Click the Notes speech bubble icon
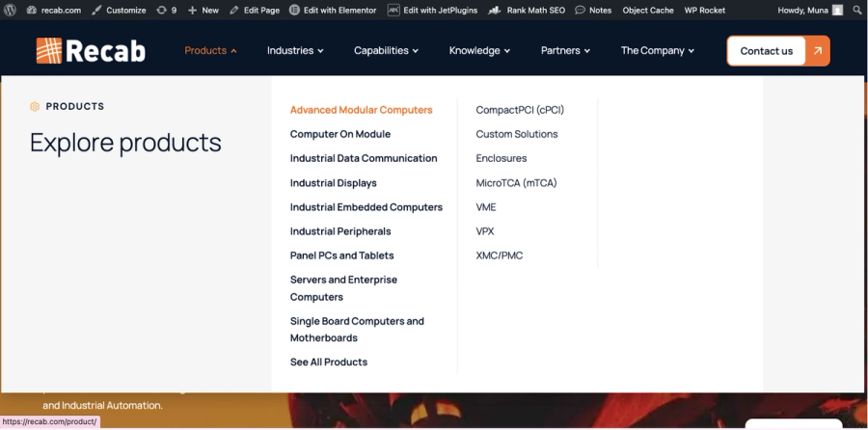Screen dimensions: 868x430 (580, 10)
